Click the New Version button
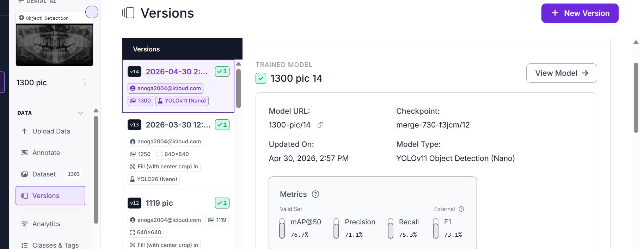The width and height of the screenshot is (644, 249). [580, 13]
